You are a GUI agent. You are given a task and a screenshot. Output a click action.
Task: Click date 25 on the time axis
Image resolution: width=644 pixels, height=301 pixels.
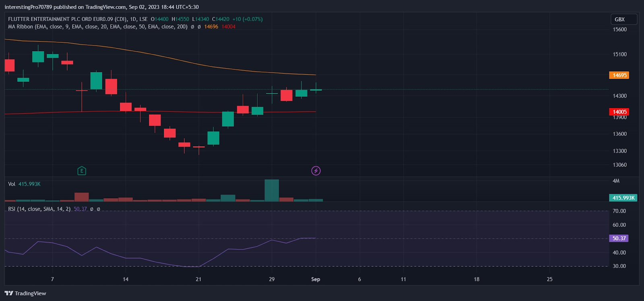(x=550, y=279)
